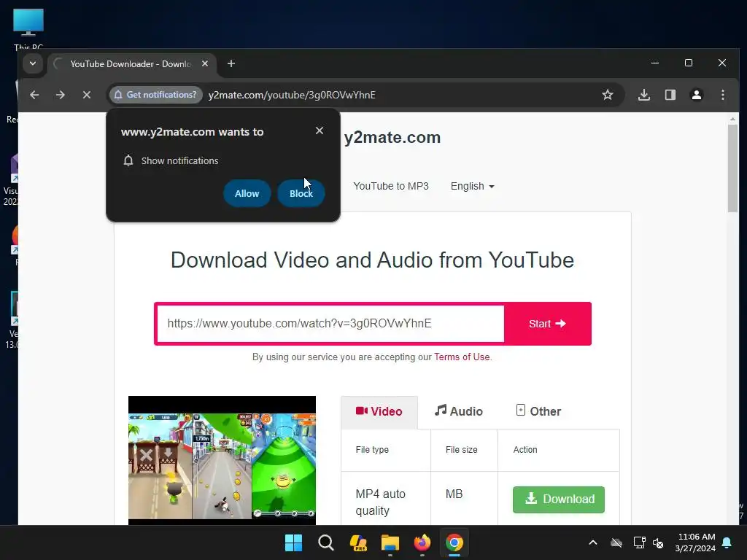
Task: Switch to the Audio tab
Action: (458, 411)
